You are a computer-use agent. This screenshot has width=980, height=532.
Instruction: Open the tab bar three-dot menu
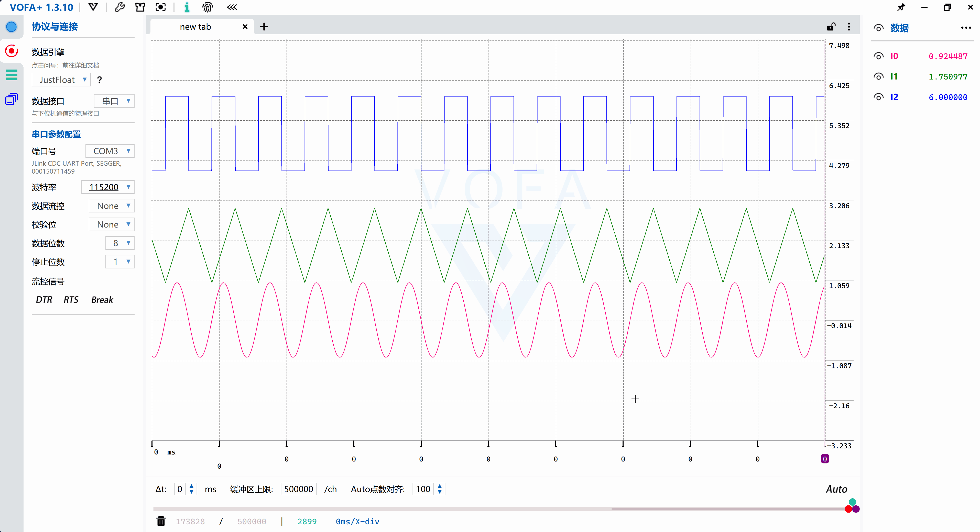point(849,27)
